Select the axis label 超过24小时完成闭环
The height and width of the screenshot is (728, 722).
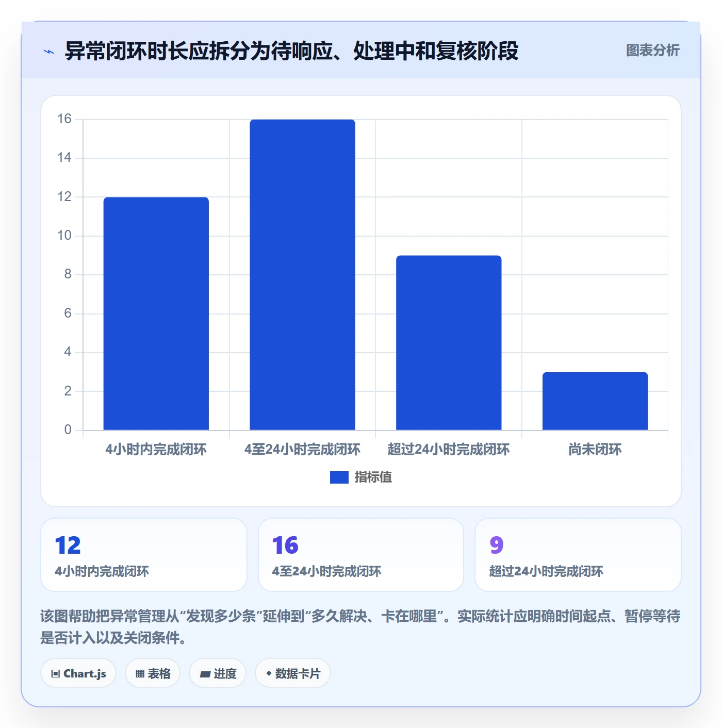pyautogui.click(x=449, y=450)
